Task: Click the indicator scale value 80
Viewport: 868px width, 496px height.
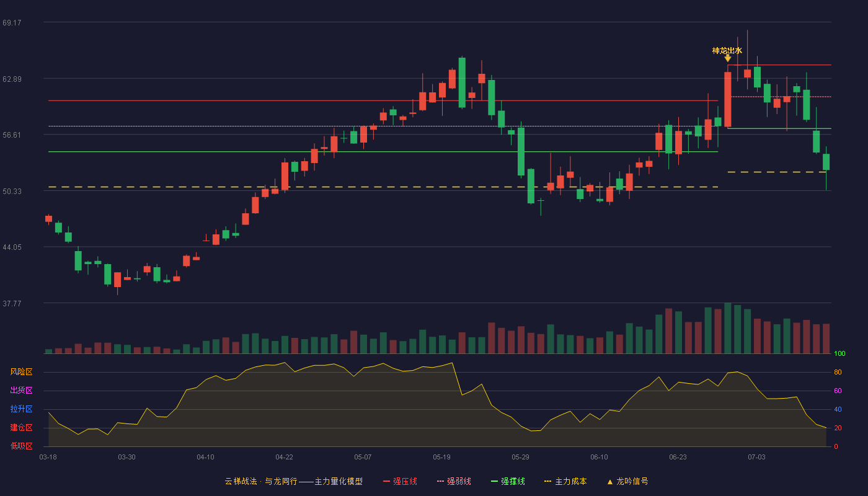Action: [x=838, y=372]
